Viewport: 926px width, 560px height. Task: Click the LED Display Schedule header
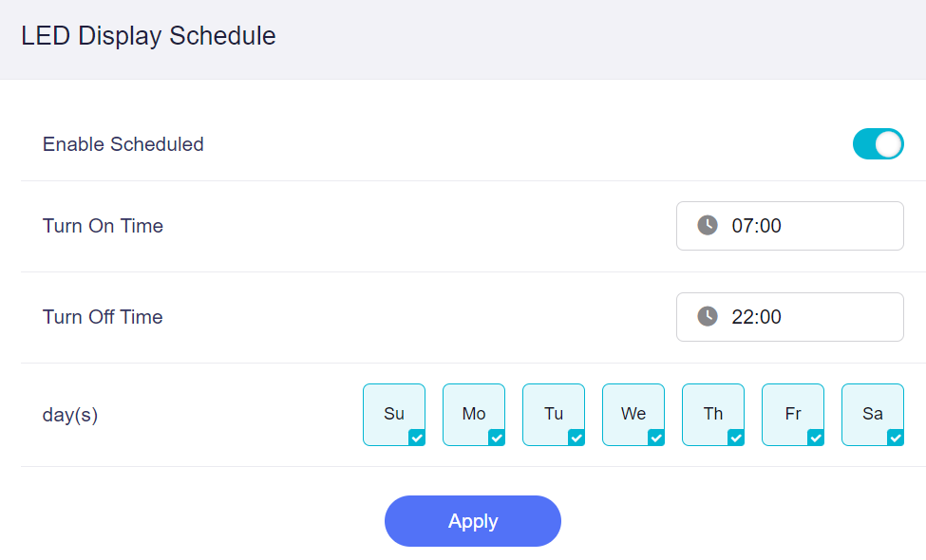pyautogui.click(x=147, y=36)
